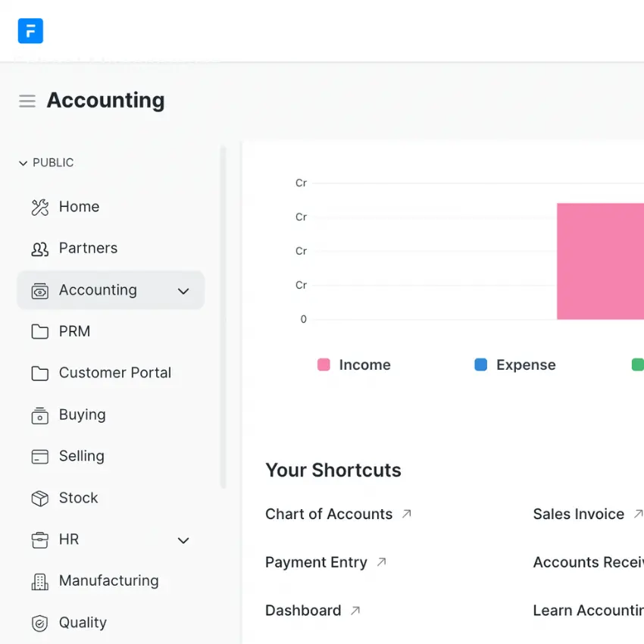Collapse the Accounting sidebar chevron

click(x=183, y=291)
